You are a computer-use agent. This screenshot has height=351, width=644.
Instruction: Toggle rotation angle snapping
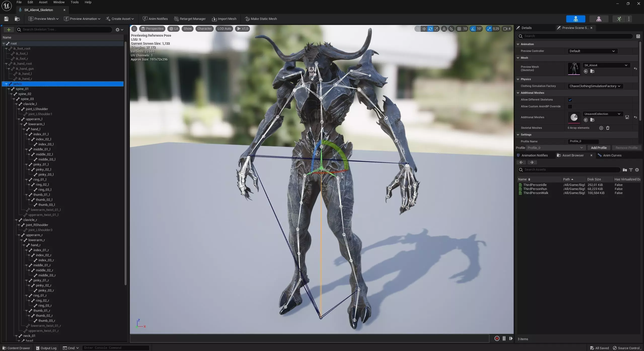click(473, 29)
